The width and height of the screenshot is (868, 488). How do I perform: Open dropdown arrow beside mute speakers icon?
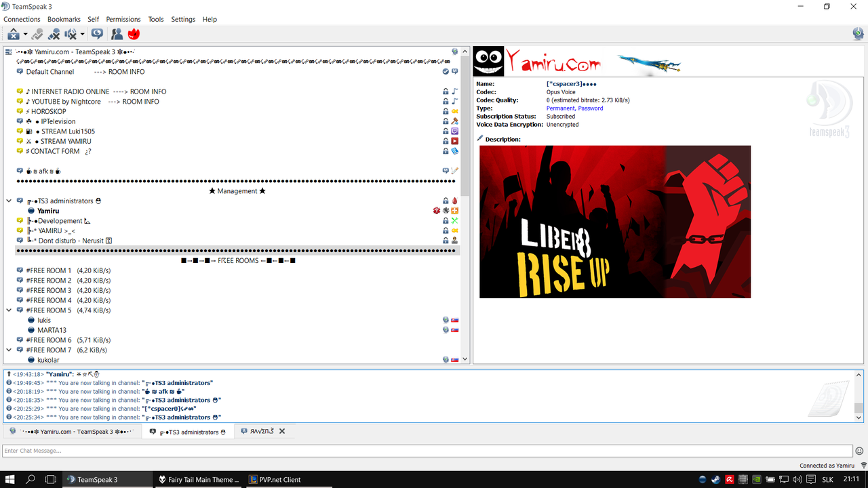(x=82, y=34)
